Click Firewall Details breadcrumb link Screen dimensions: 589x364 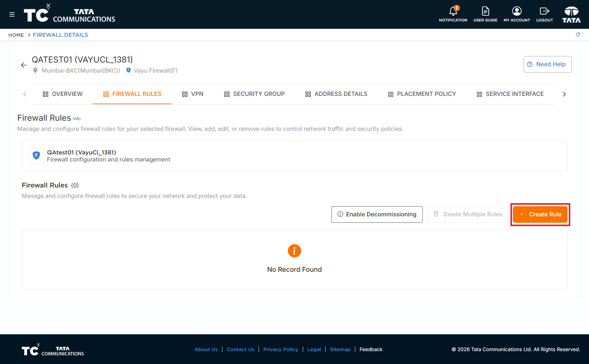coord(60,35)
